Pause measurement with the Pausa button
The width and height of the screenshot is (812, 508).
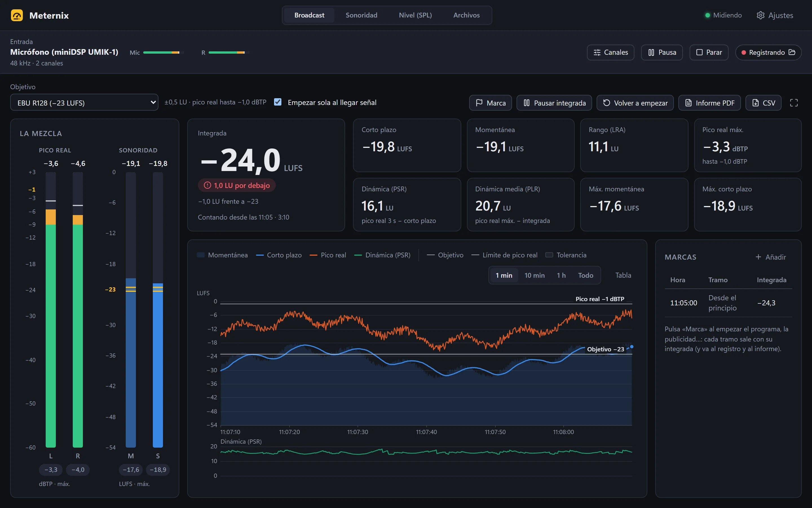pos(662,52)
